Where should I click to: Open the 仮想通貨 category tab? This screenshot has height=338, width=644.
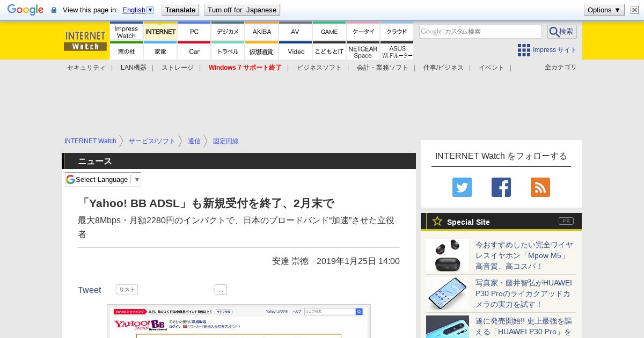pos(262,51)
